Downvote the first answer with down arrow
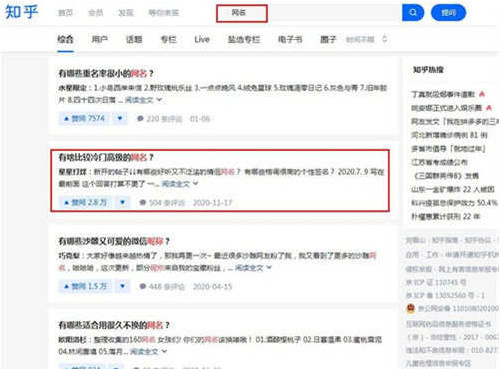 pos(120,118)
